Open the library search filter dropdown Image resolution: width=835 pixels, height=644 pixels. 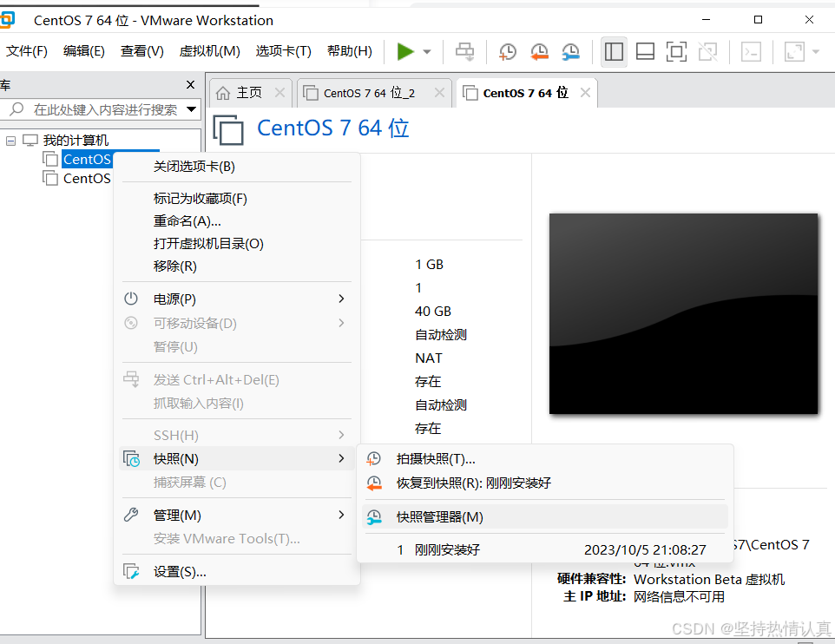pos(191,109)
